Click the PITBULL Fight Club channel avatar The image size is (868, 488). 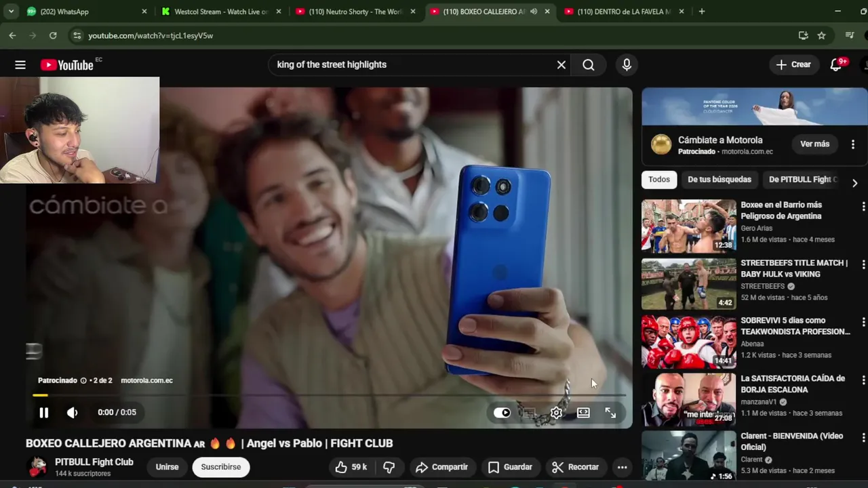tap(37, 467)
